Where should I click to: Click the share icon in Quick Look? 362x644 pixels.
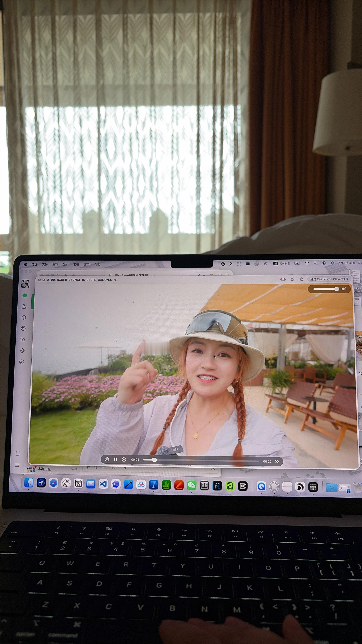(301, 279)
